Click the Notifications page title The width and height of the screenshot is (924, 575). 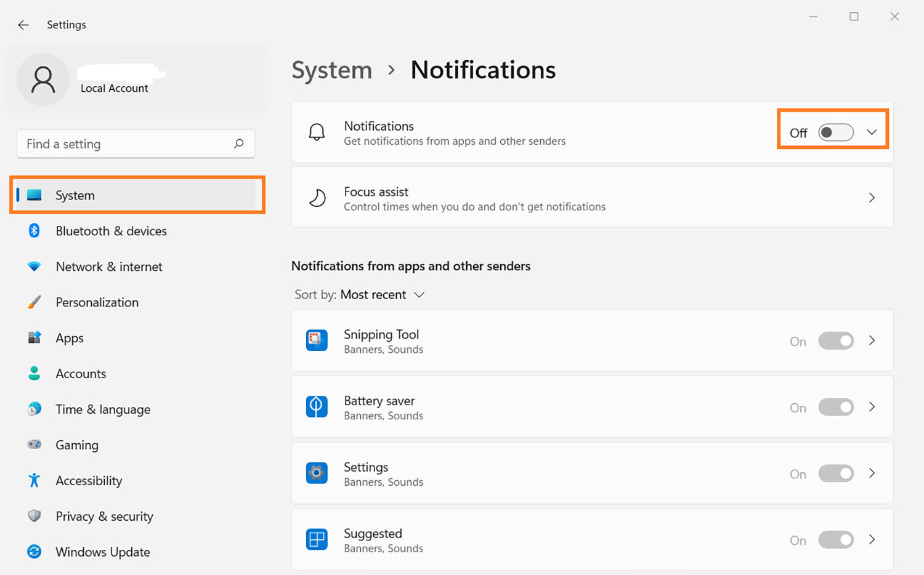(484, 70)
